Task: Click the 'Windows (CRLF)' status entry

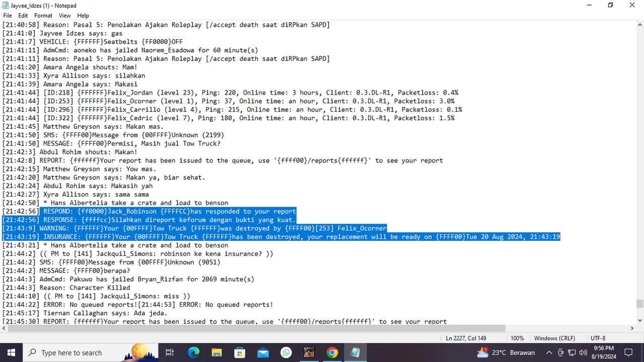Action: tap(554, 338)
